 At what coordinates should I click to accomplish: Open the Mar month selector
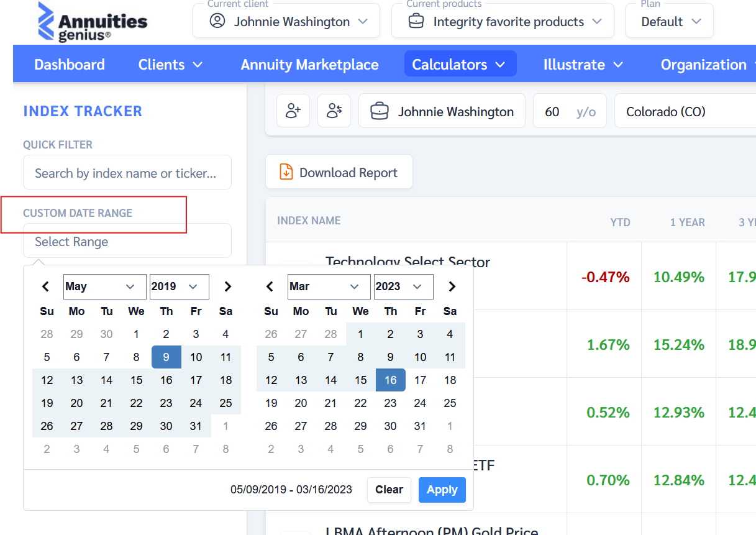coord(329,286)
